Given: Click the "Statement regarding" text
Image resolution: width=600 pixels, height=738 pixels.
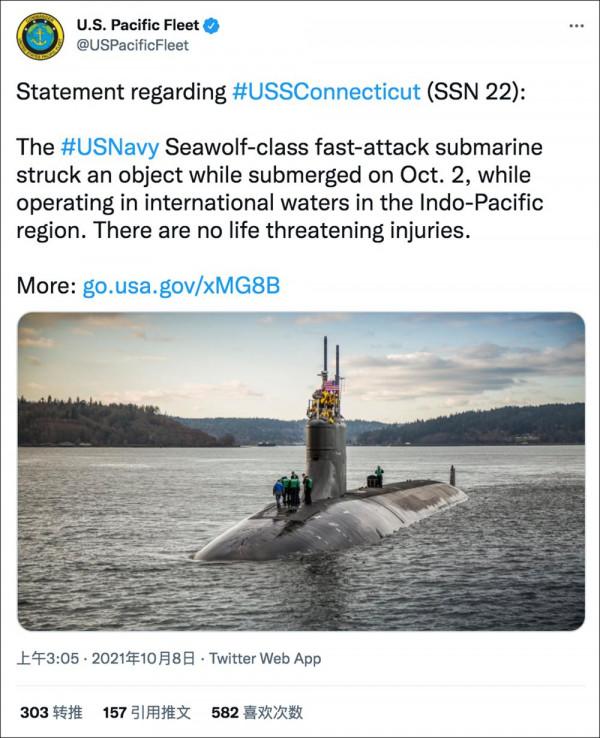Looking at the screenshot, I should (121, 92).
